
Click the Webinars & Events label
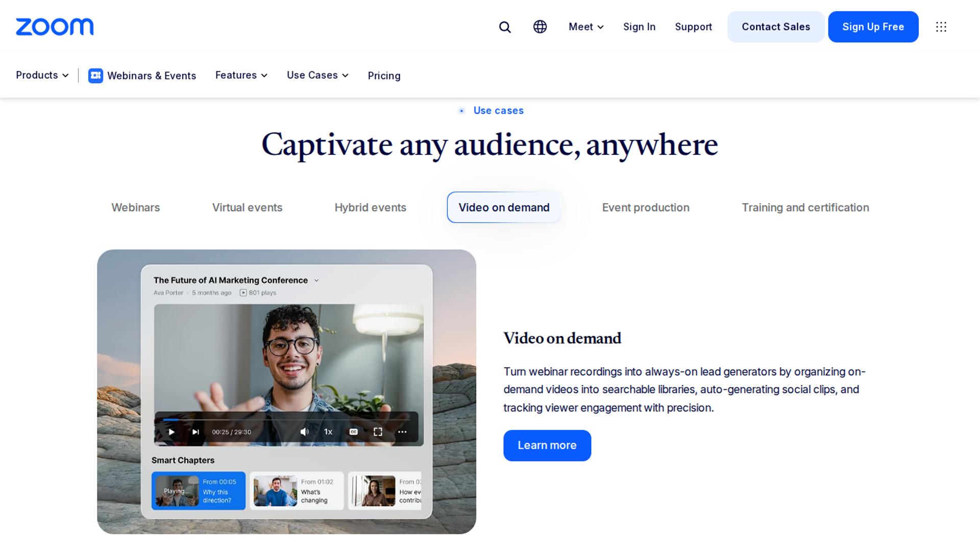(x=152, y=76)
